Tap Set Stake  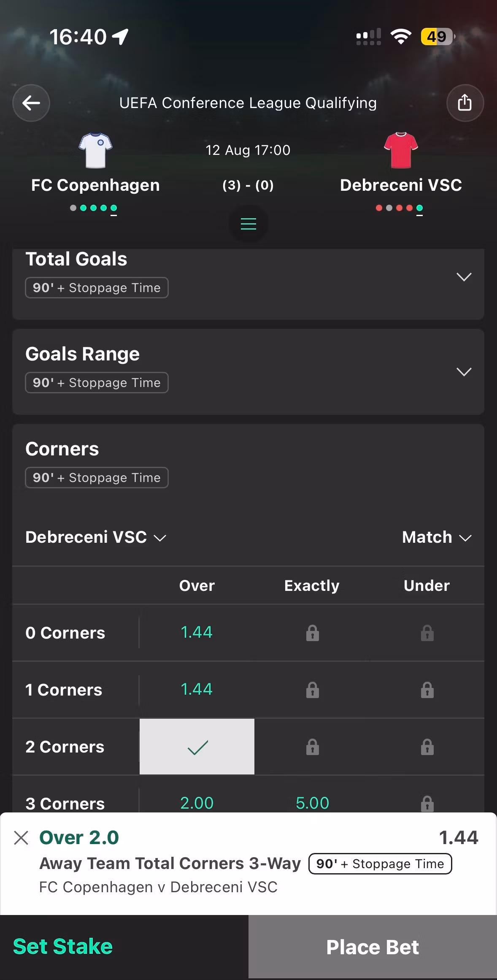click(x=63, y=946)
